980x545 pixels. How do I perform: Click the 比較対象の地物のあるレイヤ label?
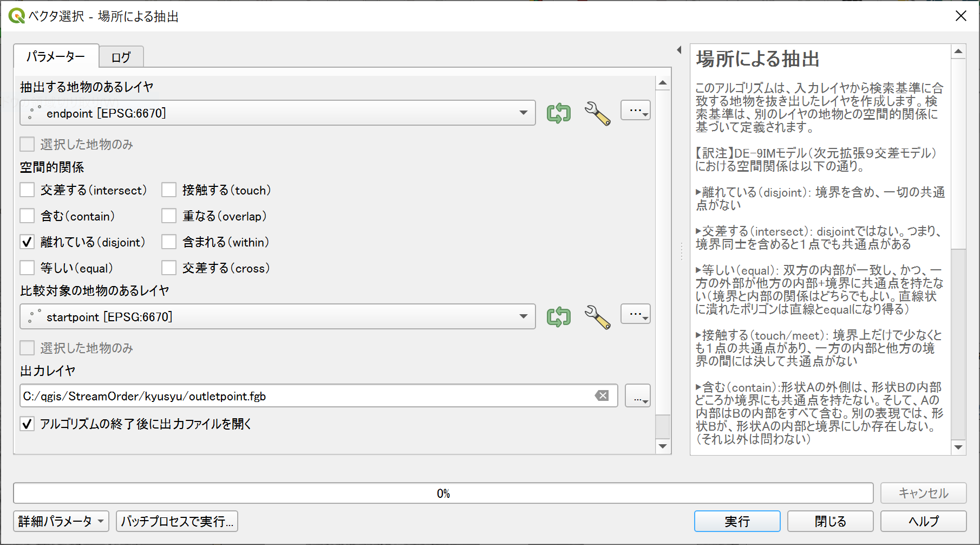point(95,290)
